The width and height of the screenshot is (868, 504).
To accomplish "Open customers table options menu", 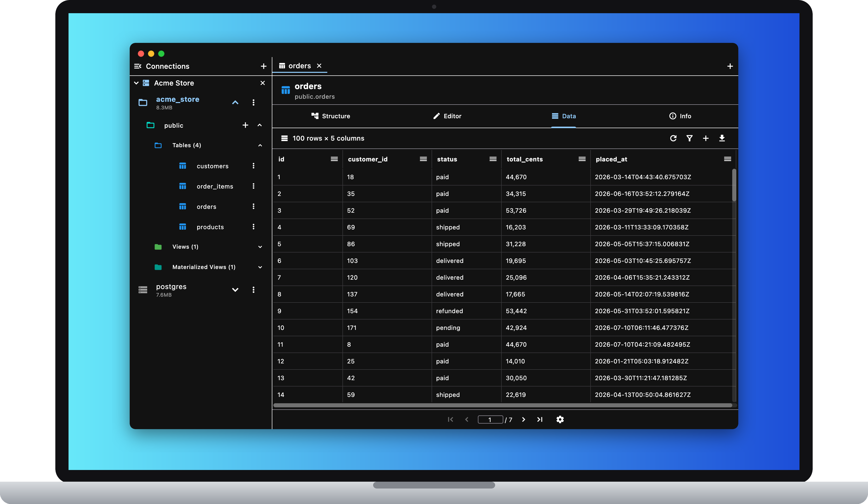I will point(254,166).
